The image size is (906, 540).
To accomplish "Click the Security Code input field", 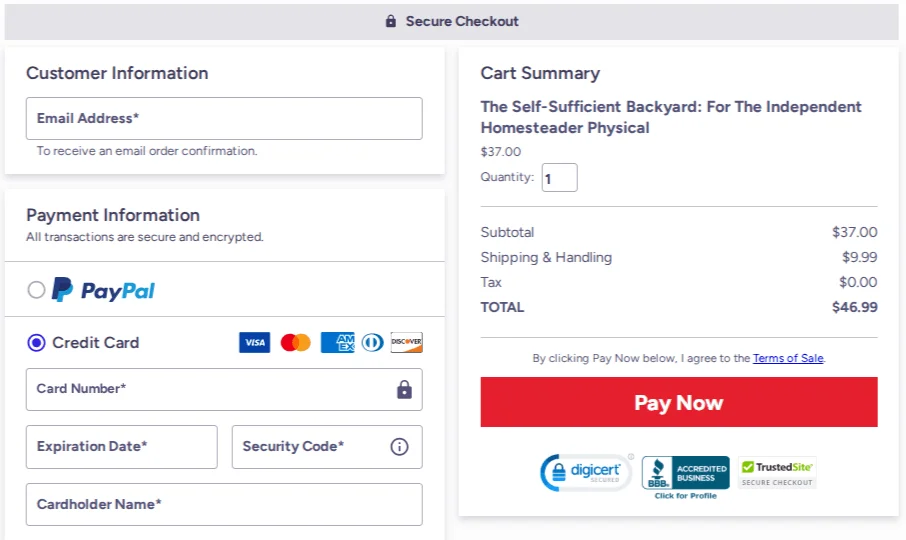I will click(x=310, y=447).
